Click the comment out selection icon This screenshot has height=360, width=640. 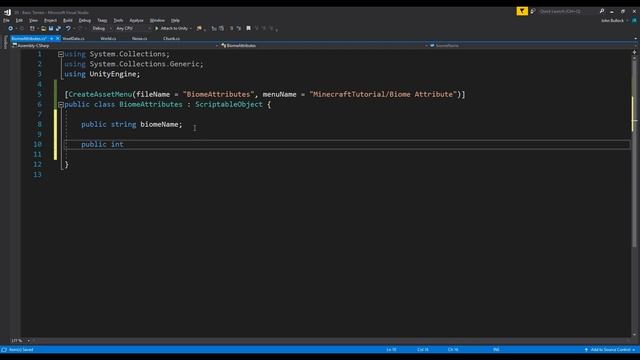pyautogui.click(x=231, y=29)
